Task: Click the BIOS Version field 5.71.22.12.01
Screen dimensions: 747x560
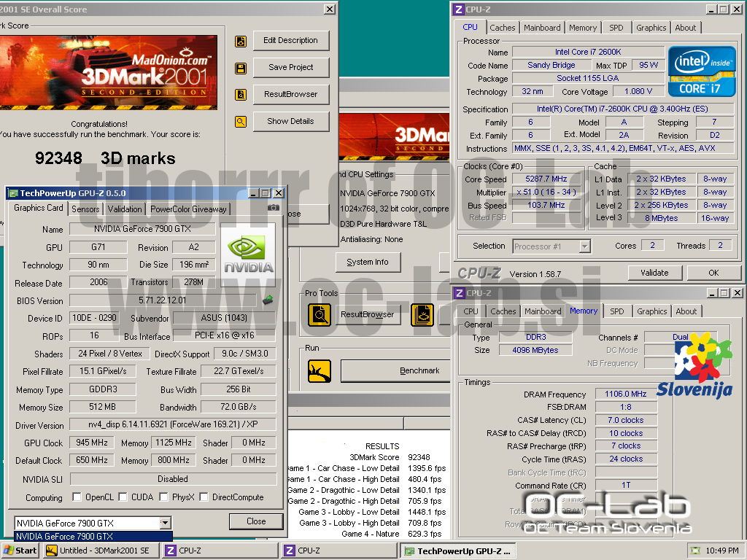Action: 163,300
